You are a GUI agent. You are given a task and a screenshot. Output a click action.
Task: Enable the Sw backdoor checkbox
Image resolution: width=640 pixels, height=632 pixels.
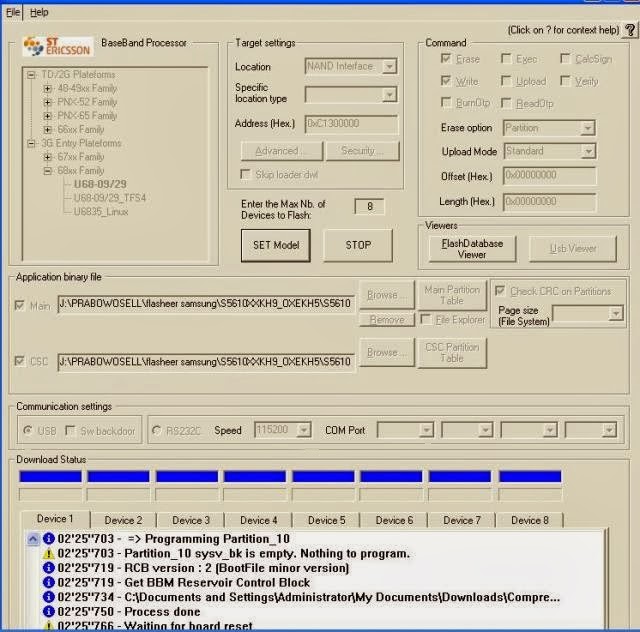70,430
